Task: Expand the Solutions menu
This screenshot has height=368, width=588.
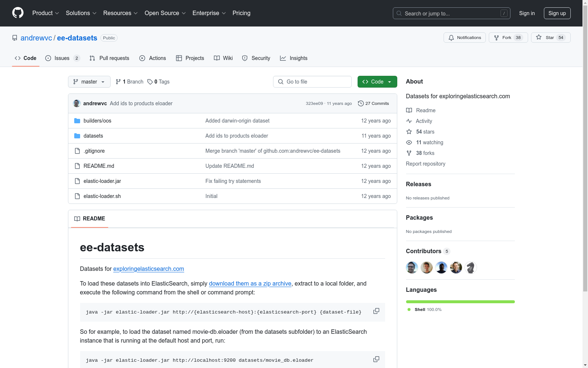Action: tap(81, 13)
